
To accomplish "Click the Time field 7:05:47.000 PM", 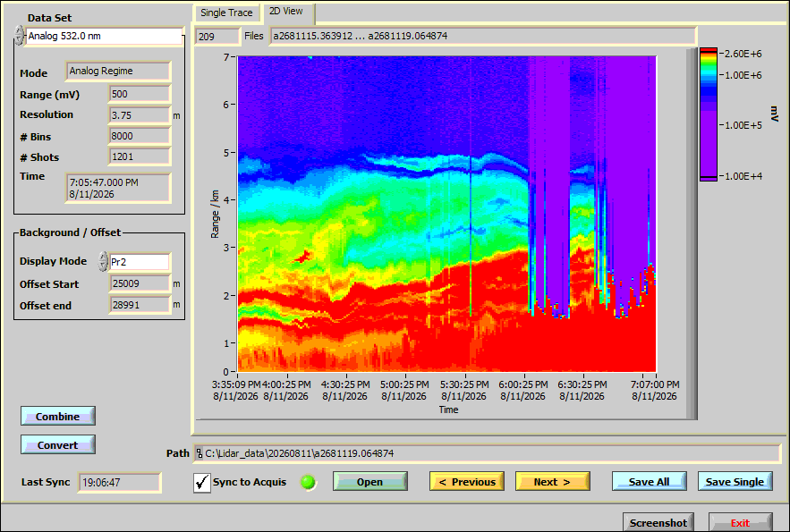I will (118, 189).
